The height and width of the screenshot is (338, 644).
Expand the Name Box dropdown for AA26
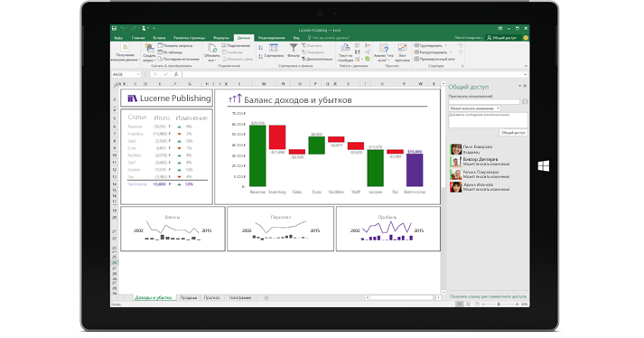tap(138, 74)
